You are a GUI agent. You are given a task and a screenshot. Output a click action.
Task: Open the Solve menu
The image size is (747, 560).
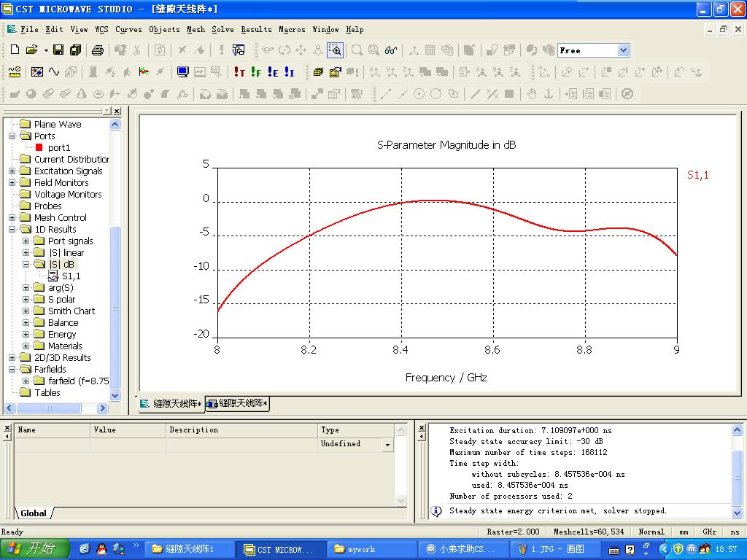pyautogui.click(x=222, y=29)
